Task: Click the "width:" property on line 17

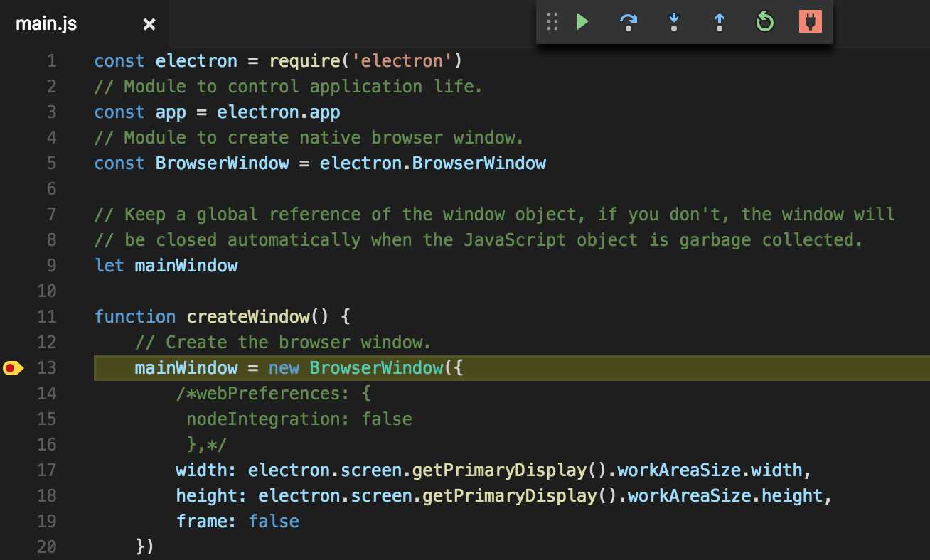Action: pyautogui.click(x=207, y=470)
